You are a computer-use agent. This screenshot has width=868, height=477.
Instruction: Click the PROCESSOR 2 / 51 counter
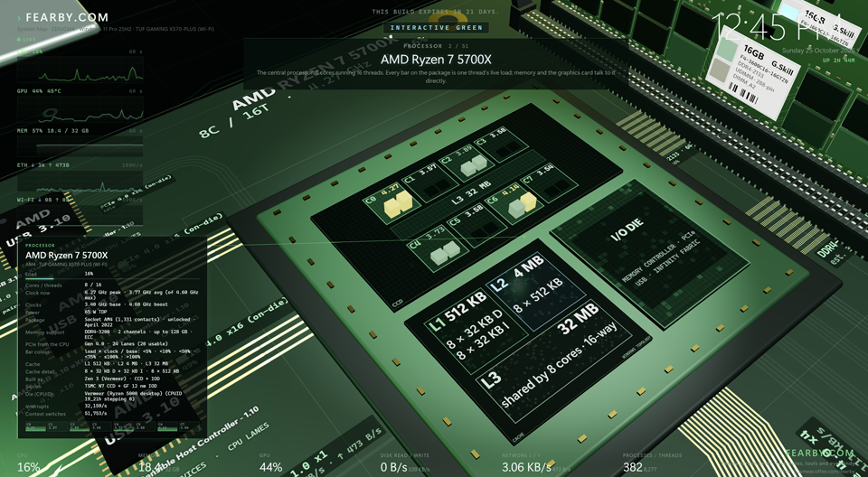click(436, 46)
